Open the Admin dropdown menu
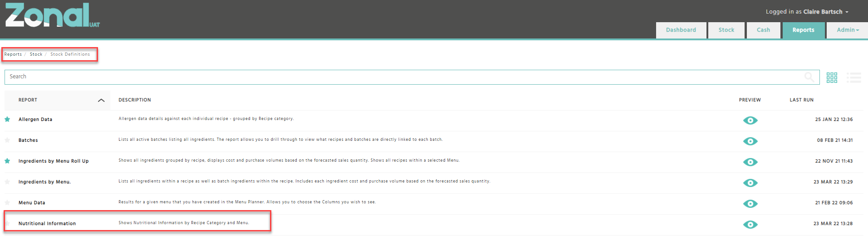This screenshot has width=868, height=240. click(848, 30)
